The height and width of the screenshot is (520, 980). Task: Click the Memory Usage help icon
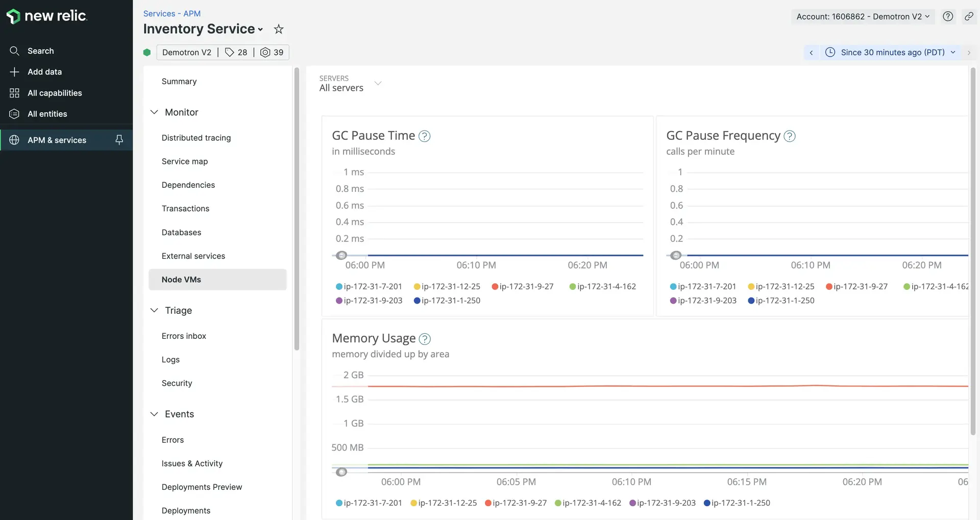coord(425,339)
